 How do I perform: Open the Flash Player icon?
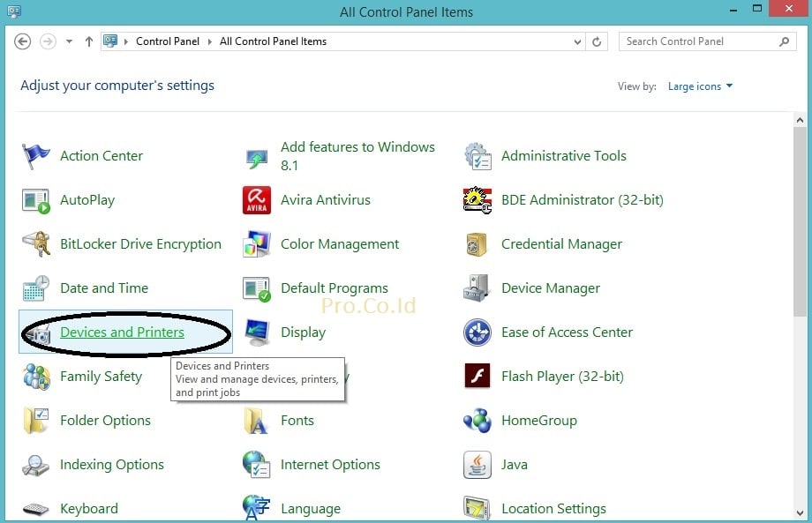click(x=477, y=376)
